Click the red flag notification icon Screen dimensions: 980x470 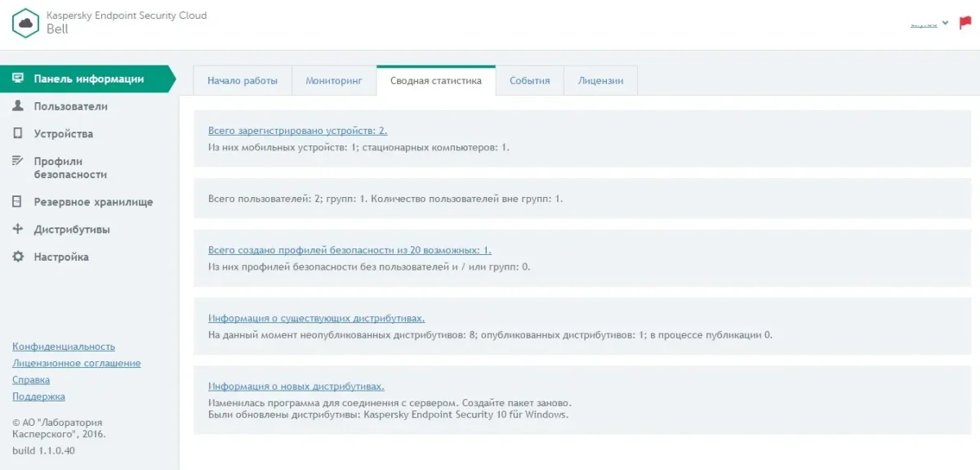tap(965, 23)
